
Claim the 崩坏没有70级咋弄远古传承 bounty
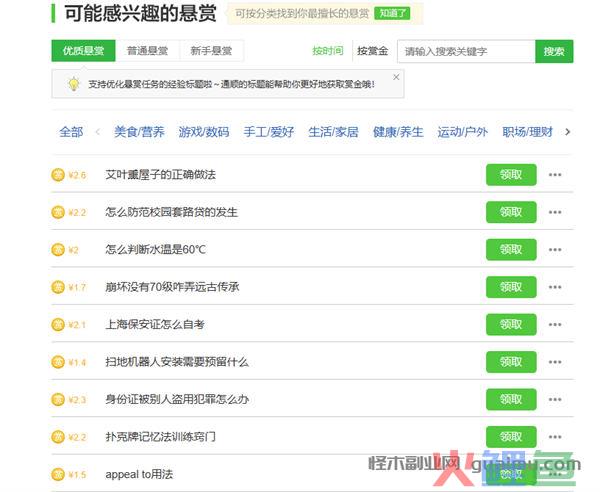511,287
